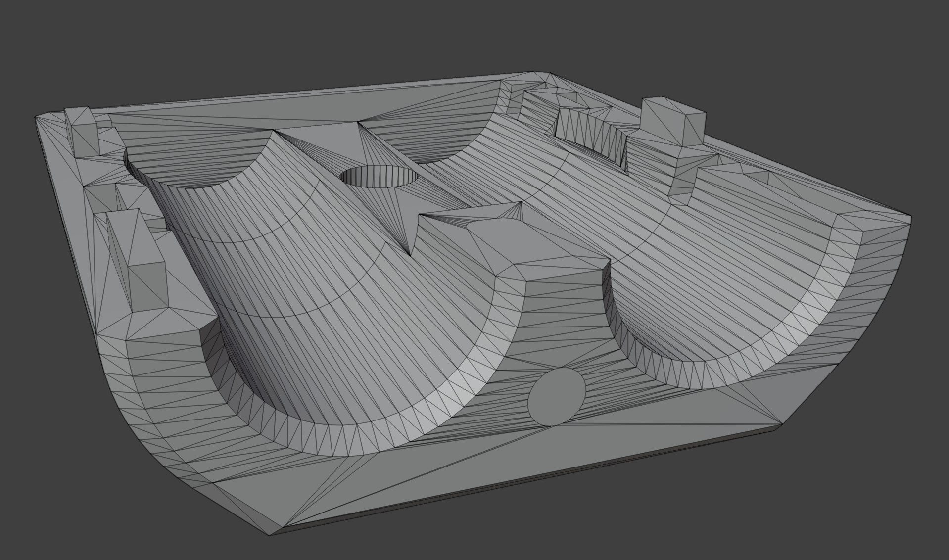The image size is (949, 560).
Task: Click the small upright block at the top-left corner
Action: tap(82, 132)
